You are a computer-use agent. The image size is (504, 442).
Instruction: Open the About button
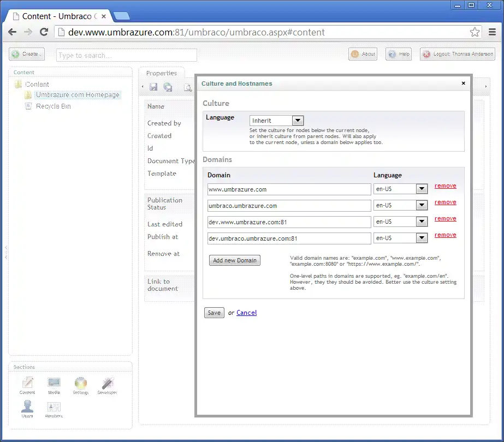(363, 54)
